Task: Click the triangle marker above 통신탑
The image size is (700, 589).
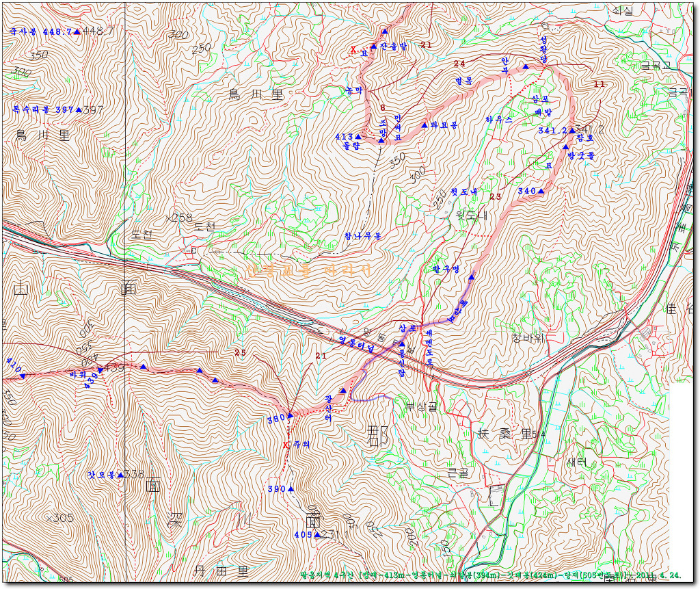Action: pos(402,345)
